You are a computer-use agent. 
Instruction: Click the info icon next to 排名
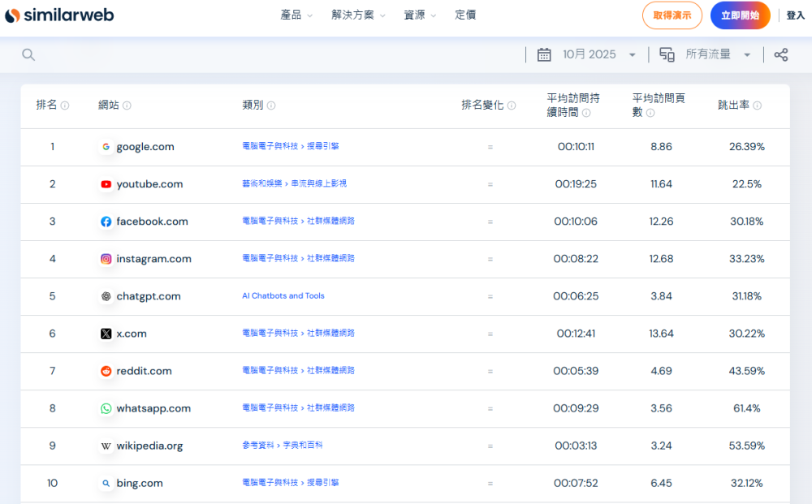point(65,106)
